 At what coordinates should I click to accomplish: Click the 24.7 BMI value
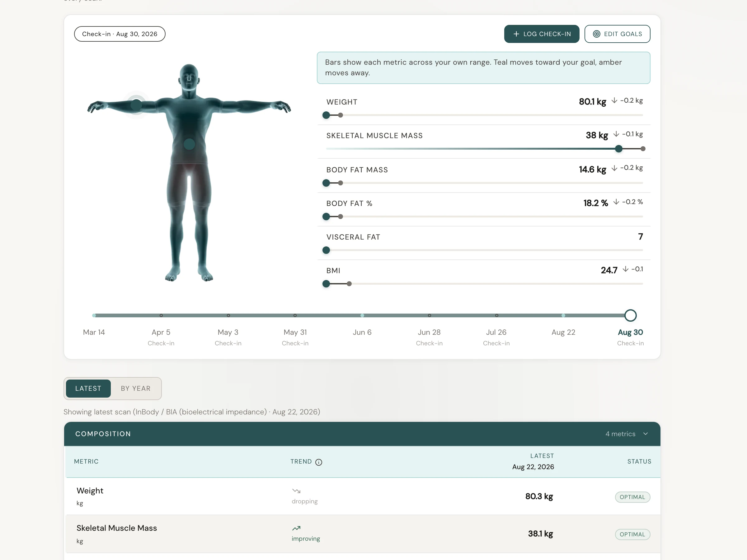click(609, 270)
